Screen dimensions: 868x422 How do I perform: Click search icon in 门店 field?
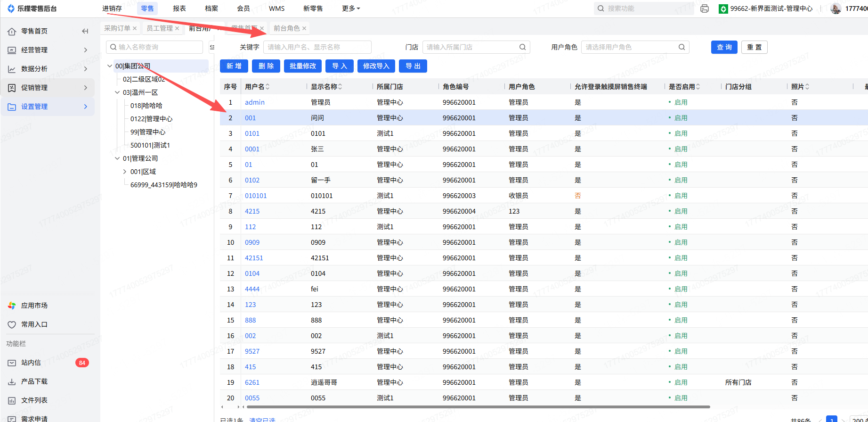[522, 47]
